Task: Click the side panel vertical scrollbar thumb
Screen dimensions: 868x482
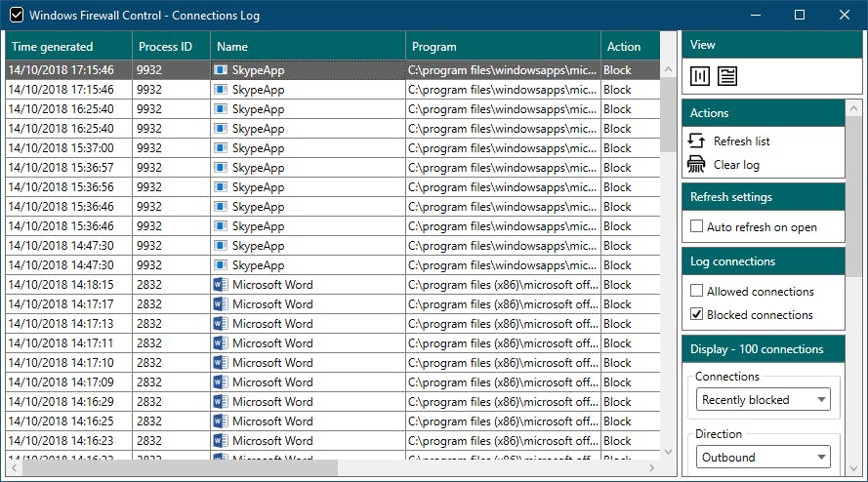Action: pos(853,196)
